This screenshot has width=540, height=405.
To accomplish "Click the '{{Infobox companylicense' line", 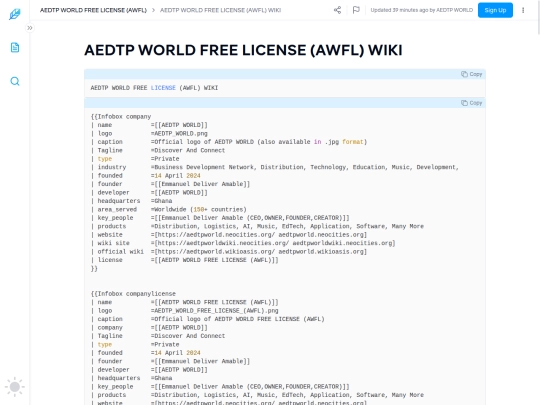I will point(133,294).
